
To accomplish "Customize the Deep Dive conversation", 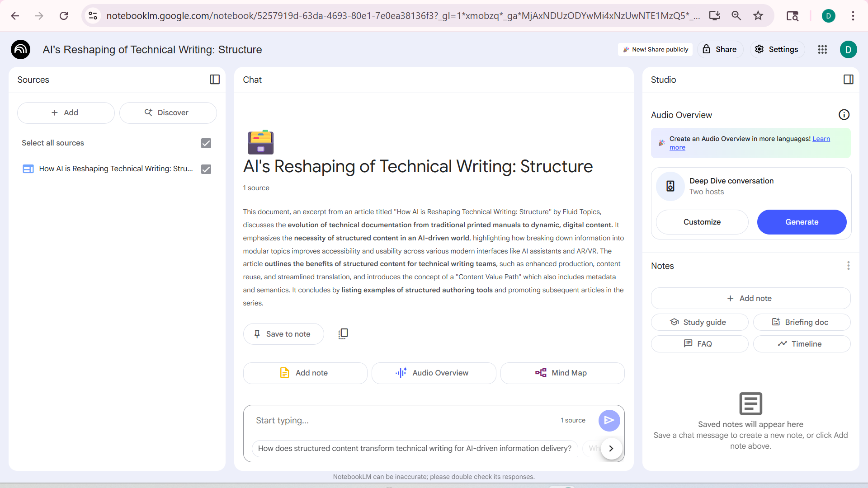I will click(702, 222).
